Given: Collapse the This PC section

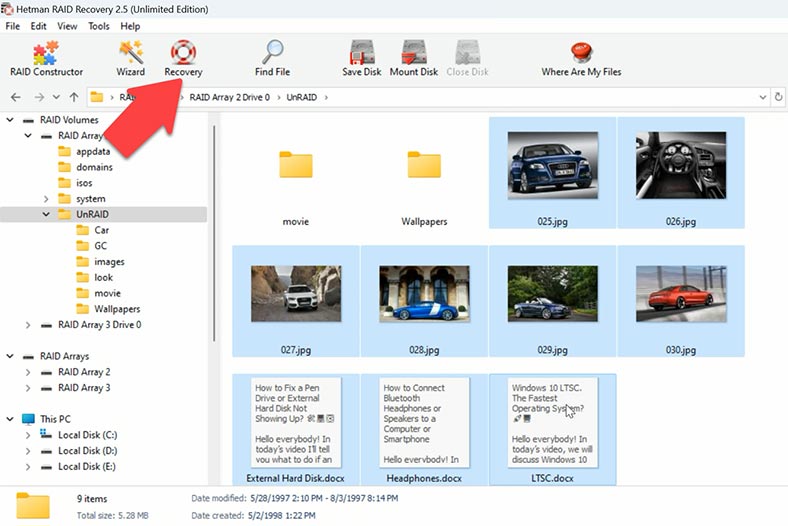Looking at the screenshot, I should pyautogui.click(x=10, y=419).
